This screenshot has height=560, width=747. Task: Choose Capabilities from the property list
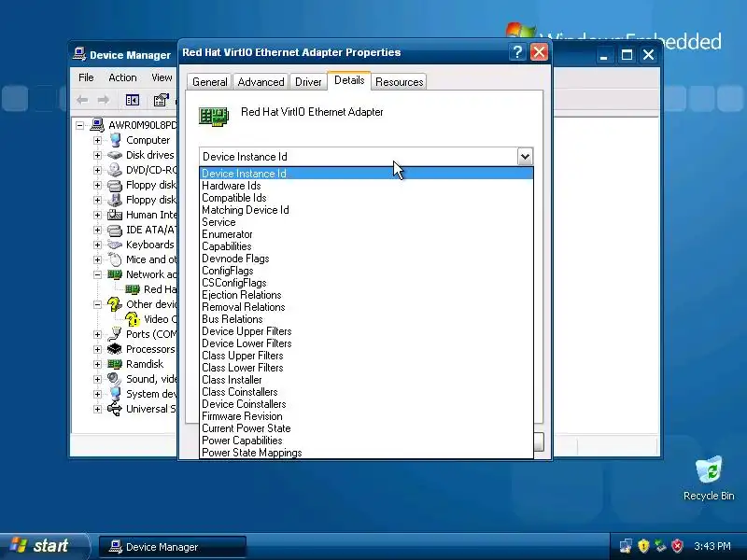point(366,246)
